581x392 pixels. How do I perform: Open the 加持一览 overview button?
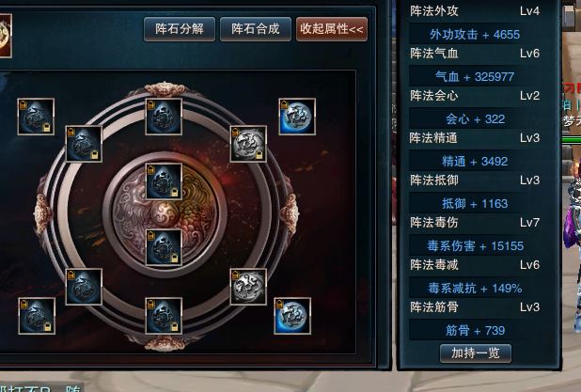[476, 353]
